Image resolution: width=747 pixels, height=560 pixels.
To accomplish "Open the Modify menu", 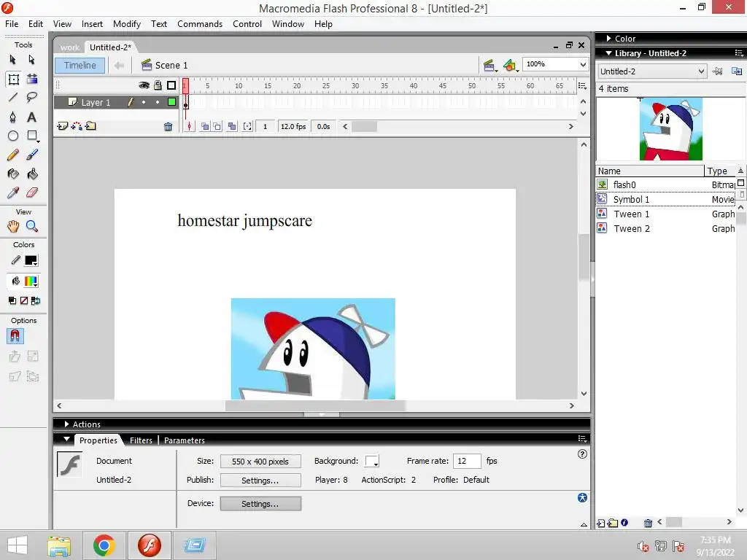I will [x=126, y=24].
